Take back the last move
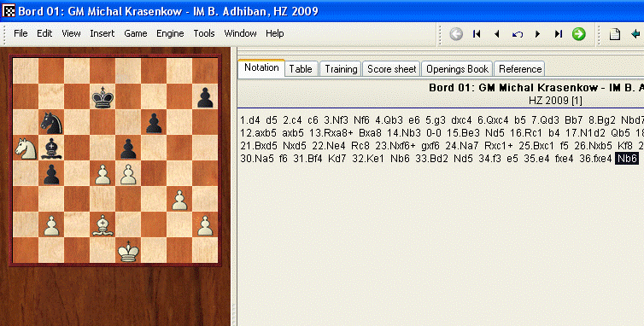The image size is (644, 326). point(518,34)
